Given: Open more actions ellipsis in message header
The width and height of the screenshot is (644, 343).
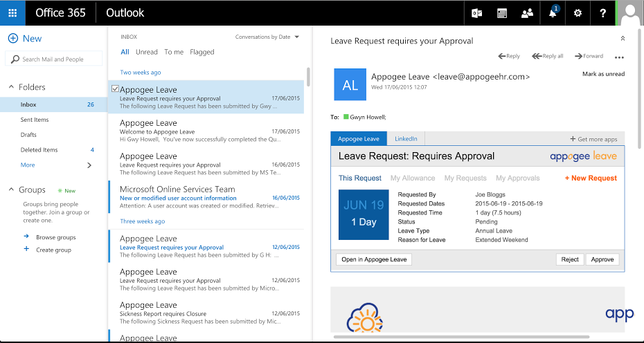Looking at the screenshot, I should 619,57.
